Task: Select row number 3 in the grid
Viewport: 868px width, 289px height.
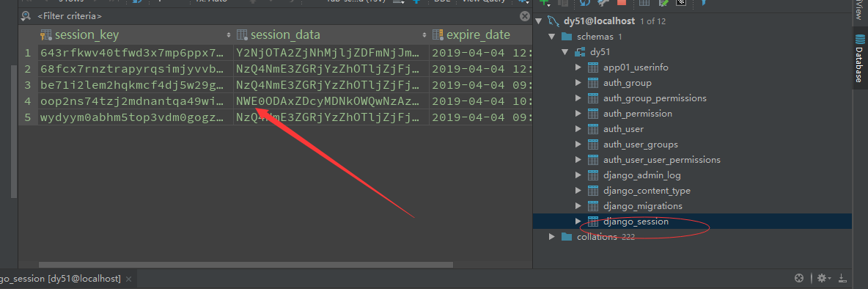Action: (28, 85)
